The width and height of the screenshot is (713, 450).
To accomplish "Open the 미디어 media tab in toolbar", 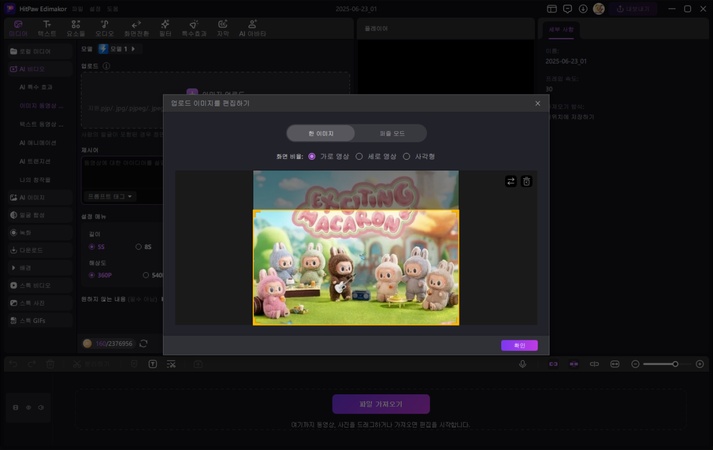I will [x=18, y=28].
